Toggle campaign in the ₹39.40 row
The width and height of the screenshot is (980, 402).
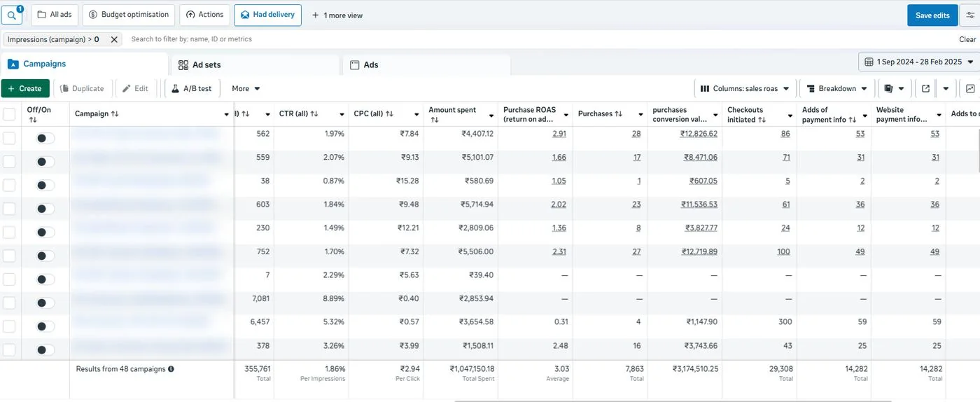point(45,279)
